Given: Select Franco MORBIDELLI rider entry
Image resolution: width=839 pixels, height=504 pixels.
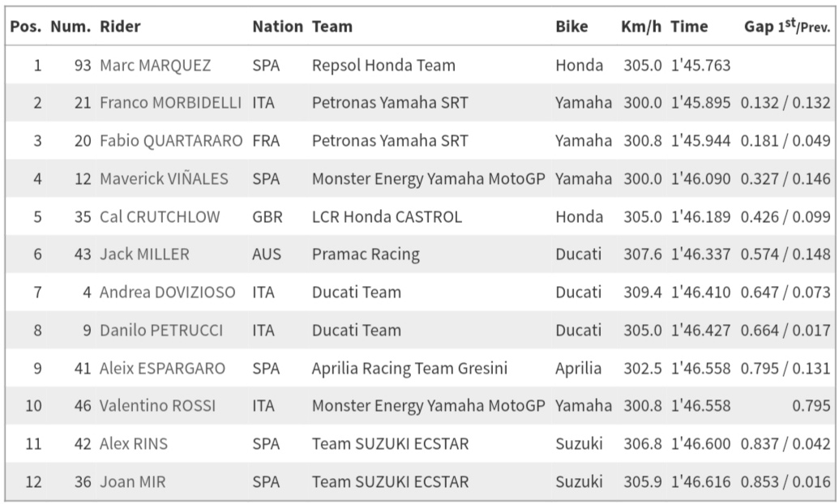Looking at the screenshot, I should pyautogui.click(x=170, y=103).
